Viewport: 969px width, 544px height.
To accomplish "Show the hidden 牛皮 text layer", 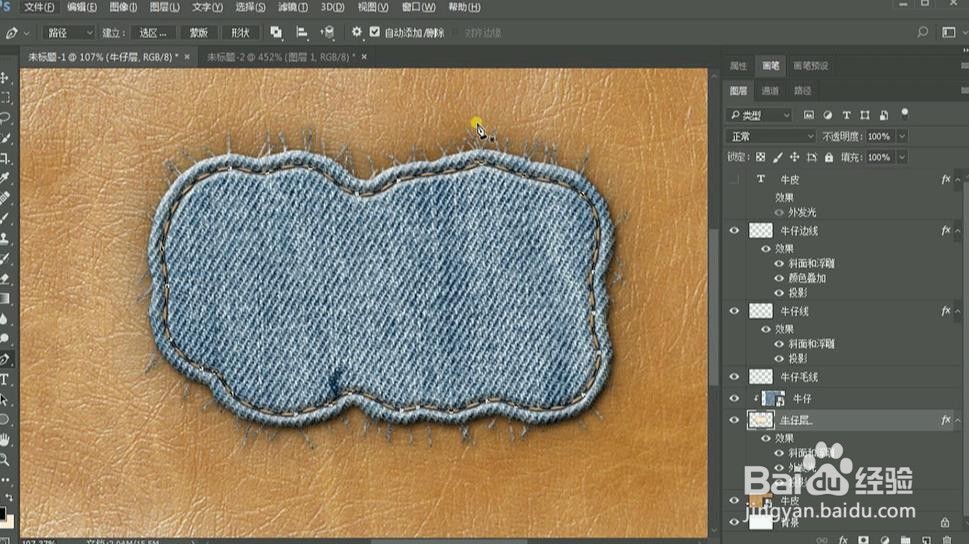I will coord(734,179).
